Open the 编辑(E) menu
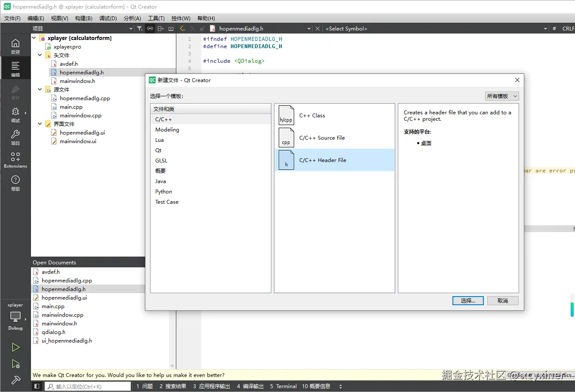This screenshot has height=392, width=575. click(x=36, y=18)
